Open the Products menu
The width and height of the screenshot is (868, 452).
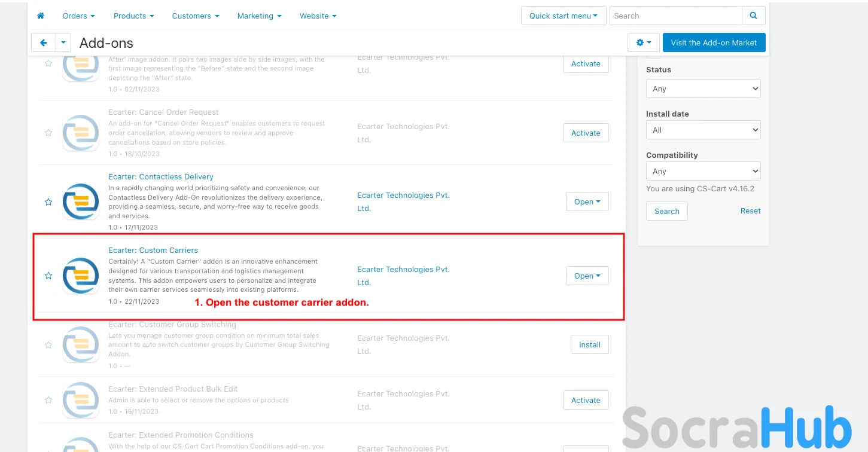coord(134,16)
